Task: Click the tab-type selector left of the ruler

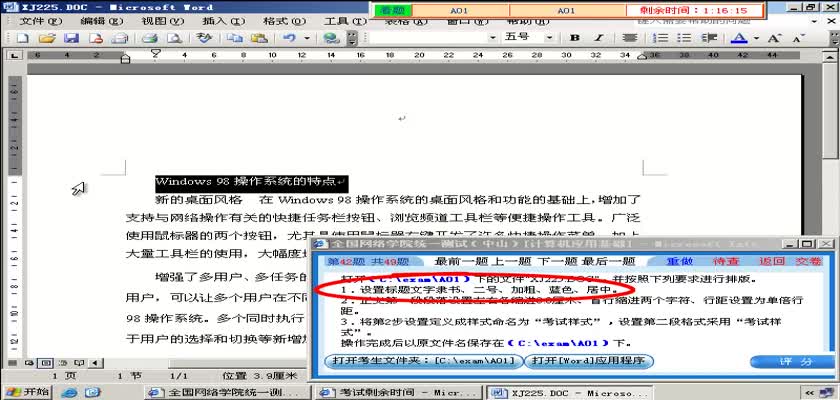Action: coord(14,55)
